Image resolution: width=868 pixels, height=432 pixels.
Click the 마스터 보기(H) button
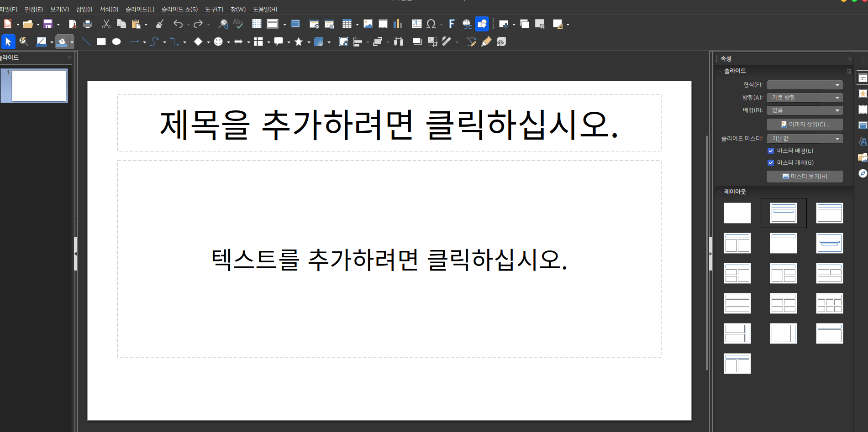805,177
